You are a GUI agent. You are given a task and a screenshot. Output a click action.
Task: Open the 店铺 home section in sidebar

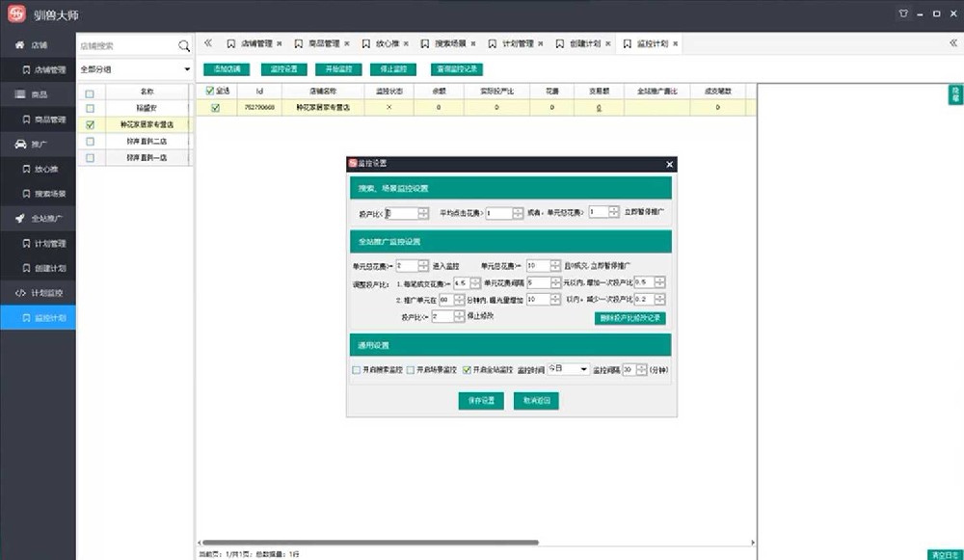[39, 45]
